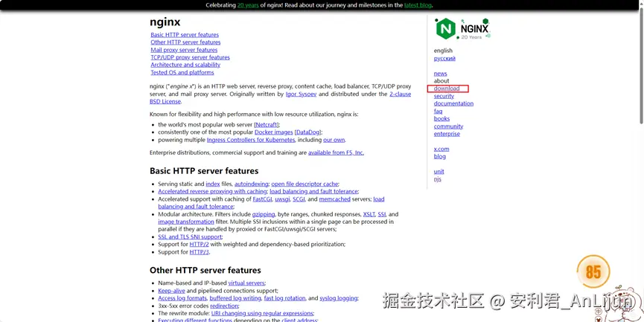Open the 'index' files link

pyautogui.click(x=213, y=184)
